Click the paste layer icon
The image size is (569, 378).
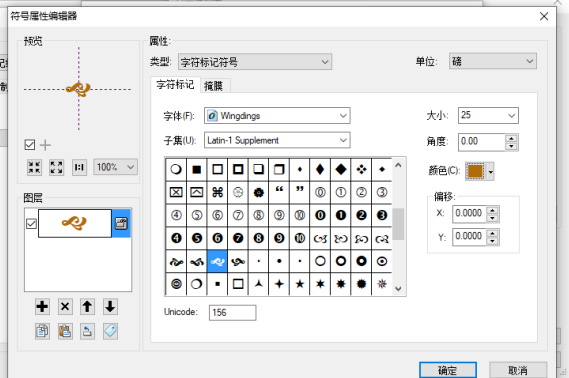click(x=65, y=331)
